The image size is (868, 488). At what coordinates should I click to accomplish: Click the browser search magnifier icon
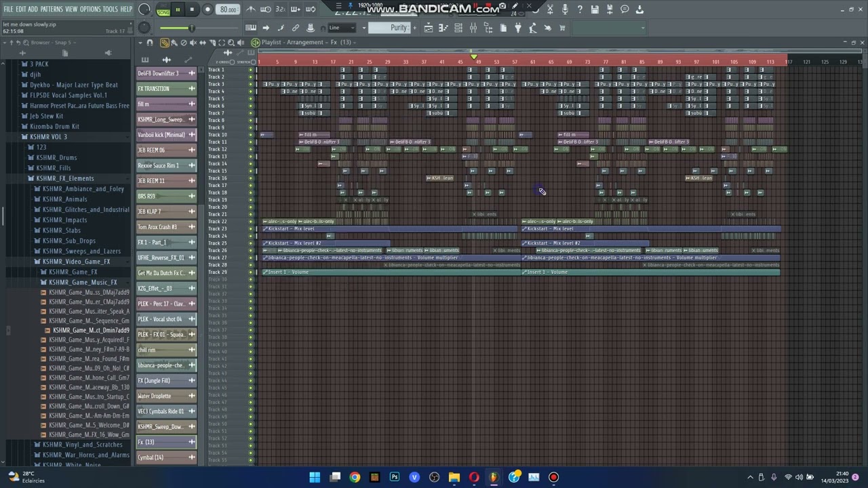pyautogui.click(x=26, y=42)
